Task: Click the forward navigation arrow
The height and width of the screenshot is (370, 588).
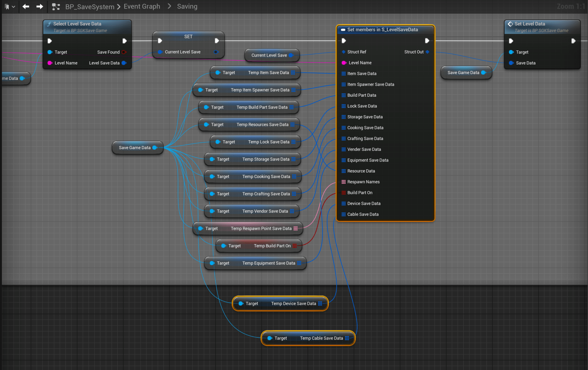Action: [x=40, y=7]
